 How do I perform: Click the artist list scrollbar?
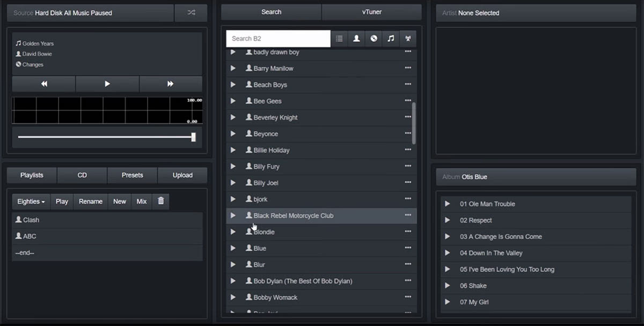414,123
